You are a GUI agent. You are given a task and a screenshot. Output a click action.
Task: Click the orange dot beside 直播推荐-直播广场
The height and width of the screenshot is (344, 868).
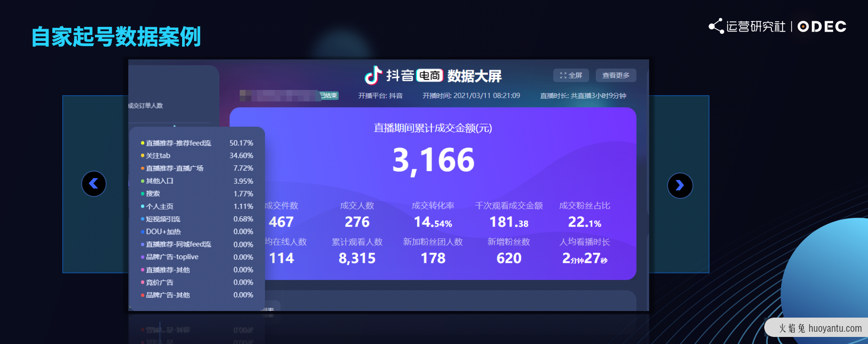(x=142, y=168)
